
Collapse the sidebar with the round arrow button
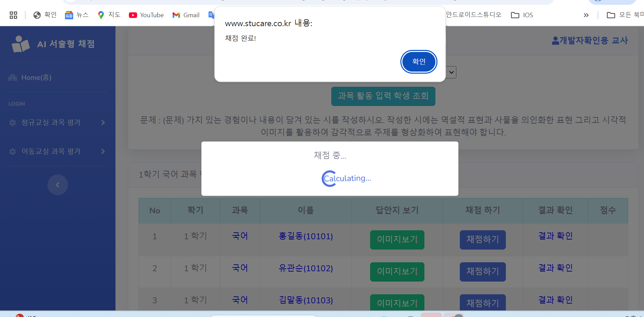point(58,185)
